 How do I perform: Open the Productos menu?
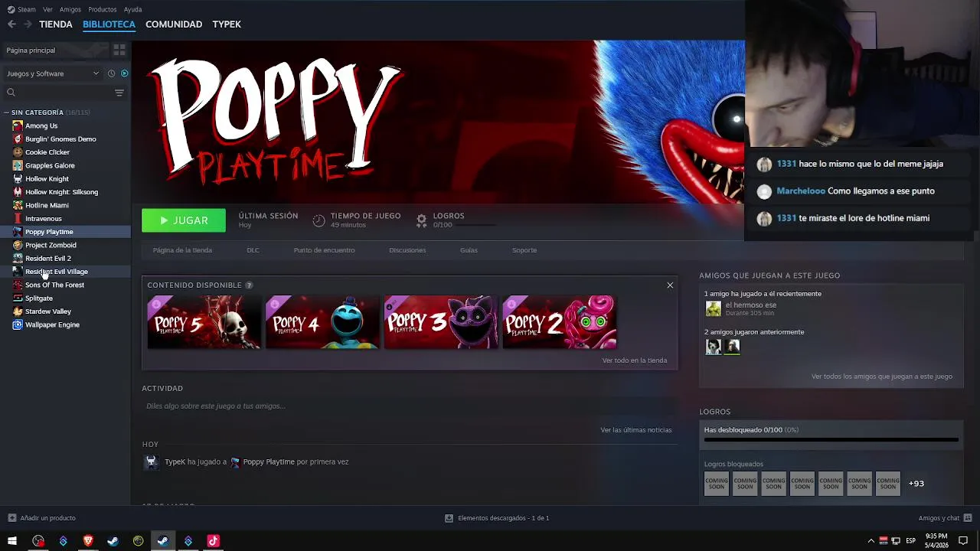pos(102,9)
